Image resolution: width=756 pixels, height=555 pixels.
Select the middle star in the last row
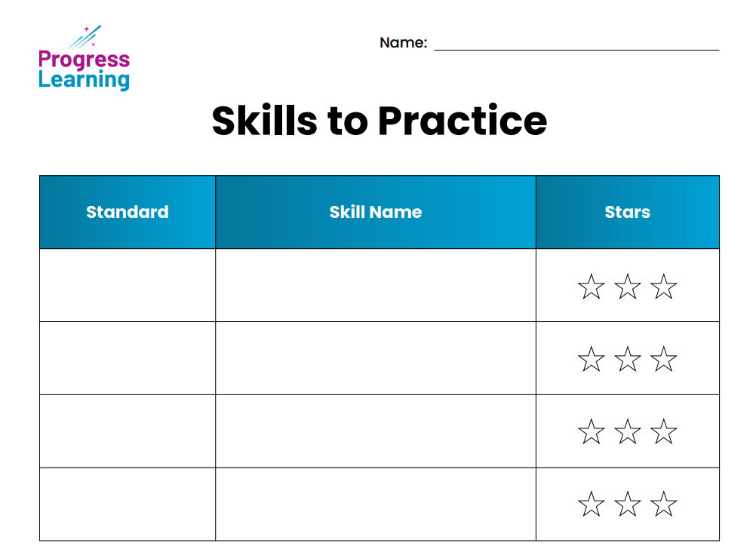pyautogui.click(x=627, y=504)
